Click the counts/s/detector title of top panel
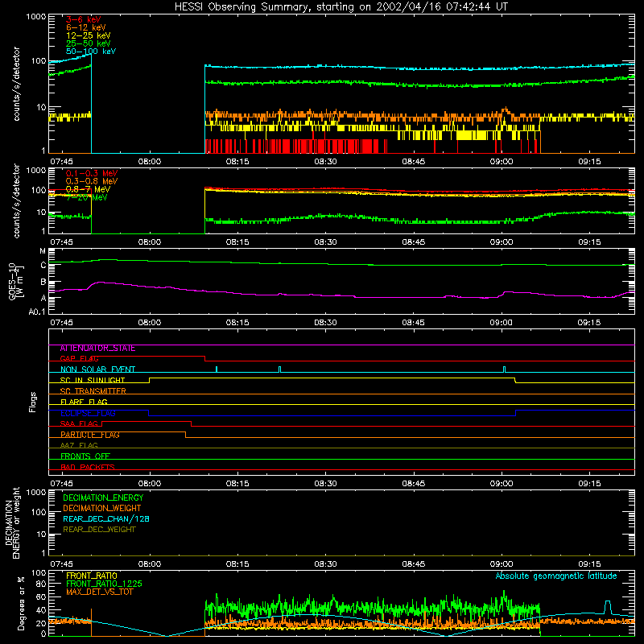 [x=16, y=84]
